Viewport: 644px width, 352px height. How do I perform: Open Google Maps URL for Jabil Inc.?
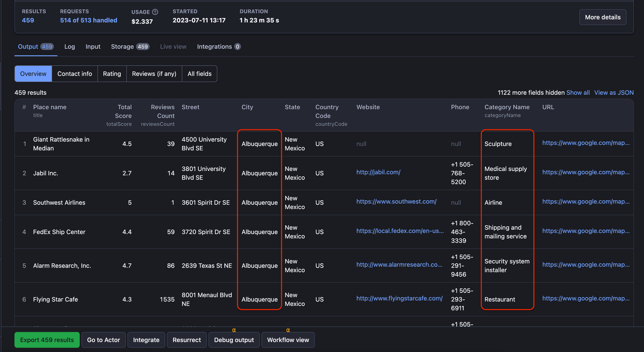pyautogui.click(x=586, y=172)
